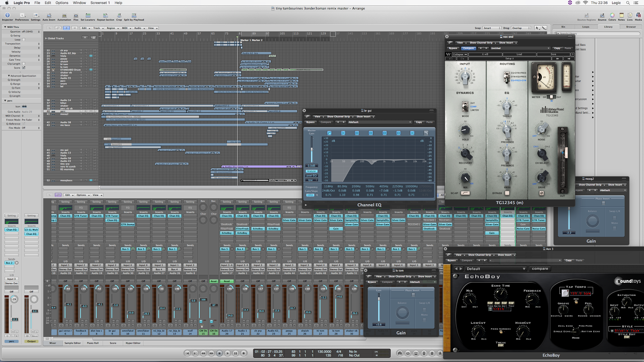Switch to the Piano Roll tab
This screenshot has height=362, width=644.
(94, 343)
